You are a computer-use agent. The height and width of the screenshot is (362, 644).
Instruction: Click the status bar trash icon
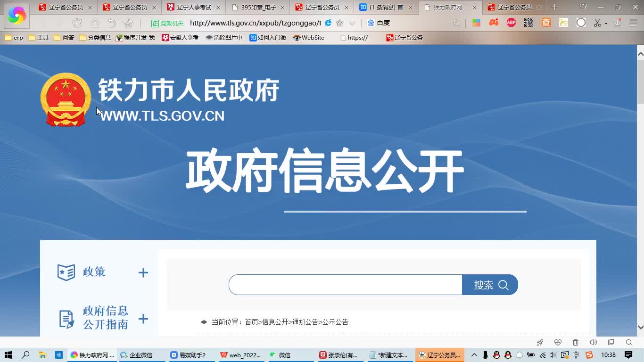(x=576, y=342)
